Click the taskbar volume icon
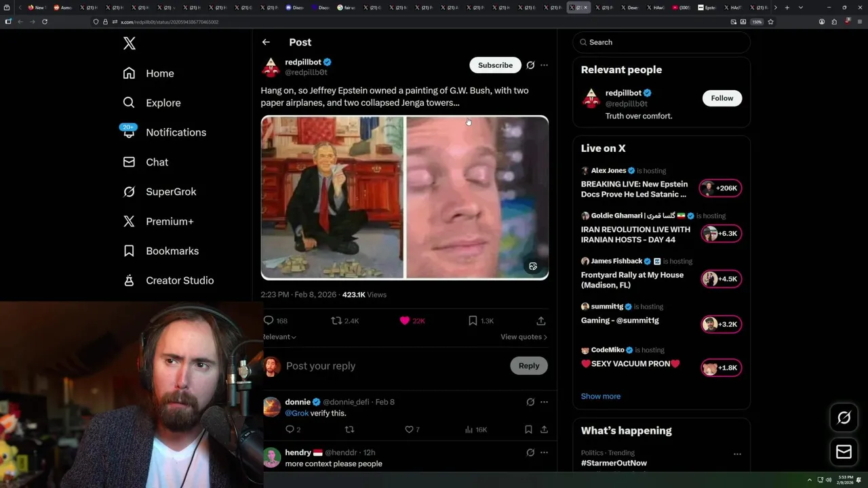 [828, 480]
